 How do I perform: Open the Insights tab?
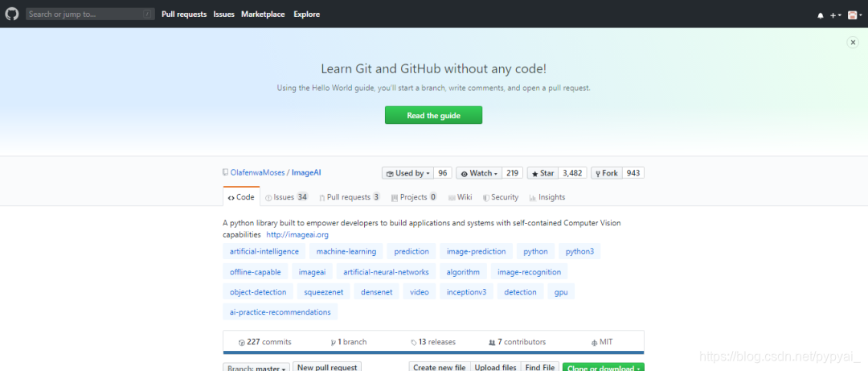(547, 197)
